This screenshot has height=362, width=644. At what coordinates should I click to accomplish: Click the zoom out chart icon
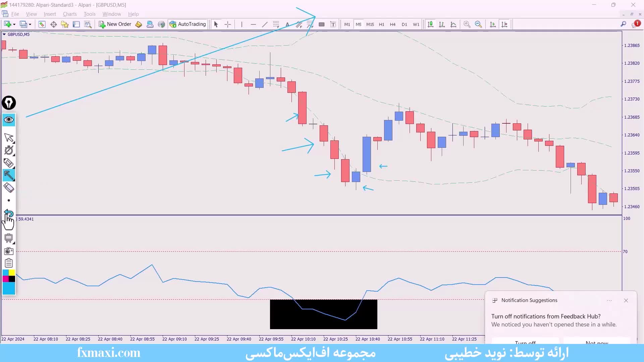[478, 24]
